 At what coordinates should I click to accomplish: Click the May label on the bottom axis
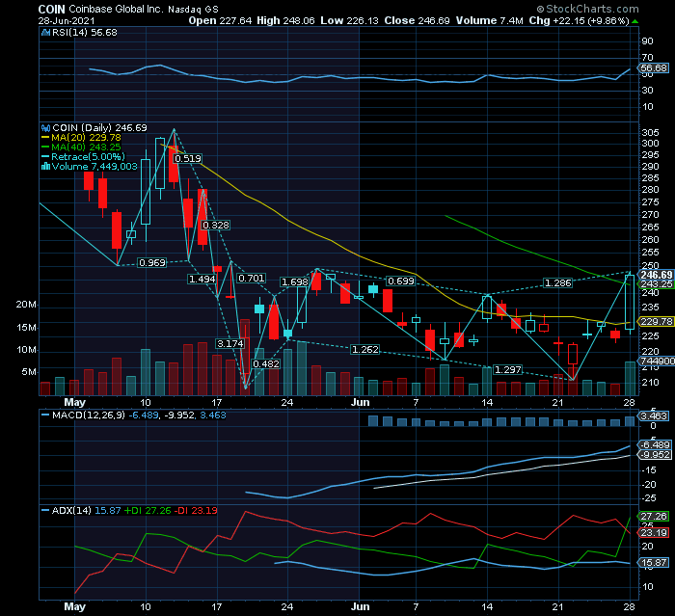point(74,606)
